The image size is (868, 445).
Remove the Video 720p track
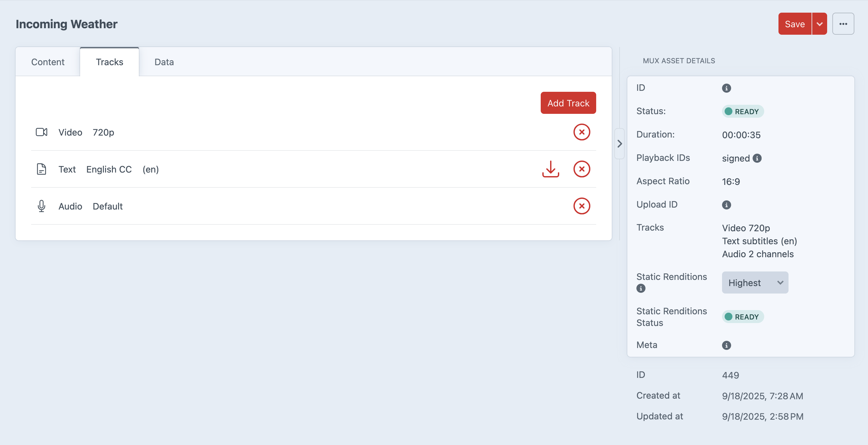(582, 132)
